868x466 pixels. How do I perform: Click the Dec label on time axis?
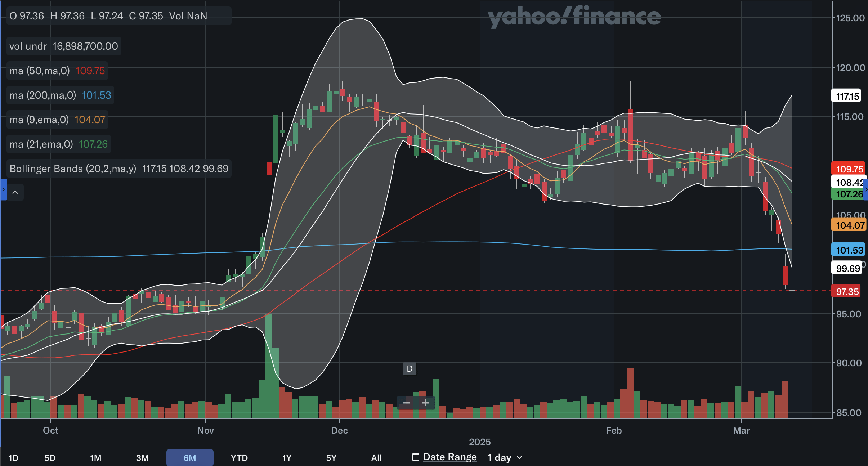pyautogui.click(x=339, y=430)
